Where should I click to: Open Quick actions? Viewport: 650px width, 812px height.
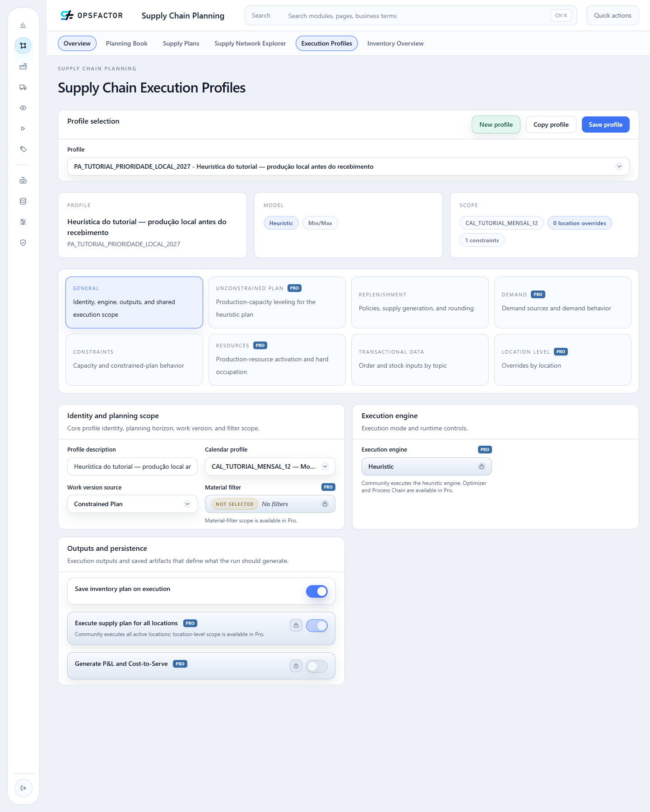tap(613, 15)
